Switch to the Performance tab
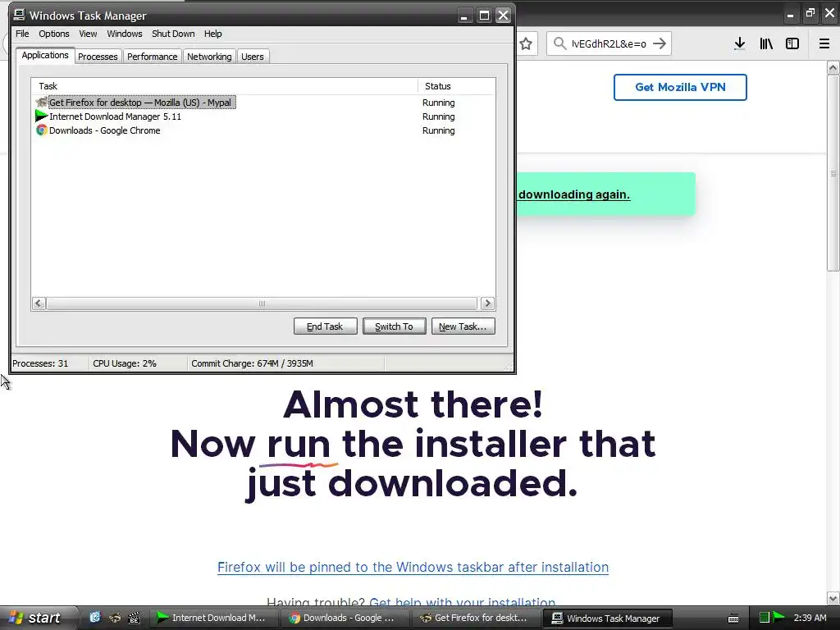The height and width of the screenshot is (630, 840). [152, 57]
